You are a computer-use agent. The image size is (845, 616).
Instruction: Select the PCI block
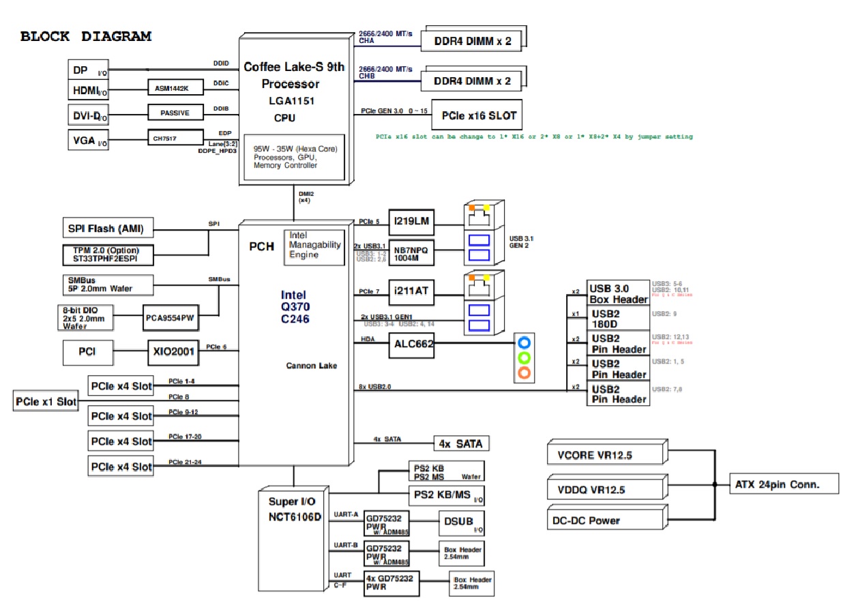point(87,351)
